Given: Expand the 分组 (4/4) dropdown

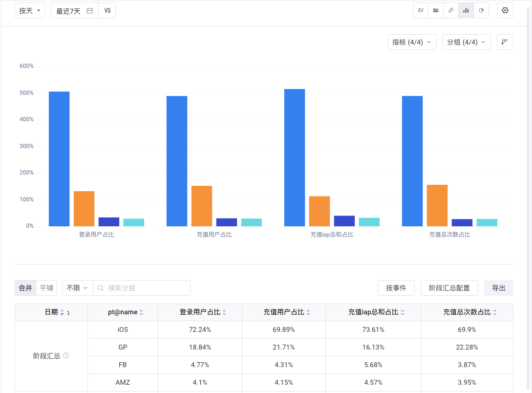Looking at the screenshot, I should point(466,42).
